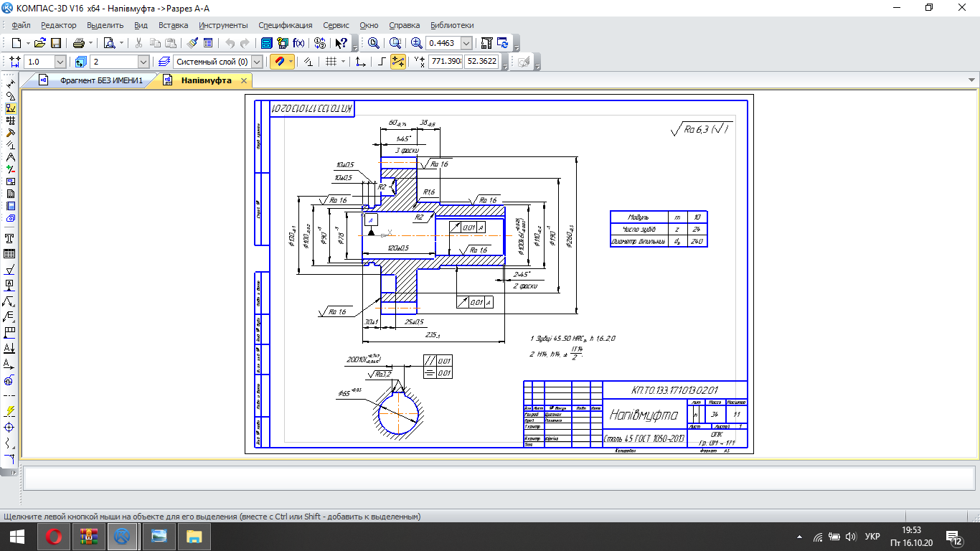Viewport: 980px width, 551px height.
Task: Open Opera browser from the taskbar
Action: pyautogui.click(x=54, y=536)
